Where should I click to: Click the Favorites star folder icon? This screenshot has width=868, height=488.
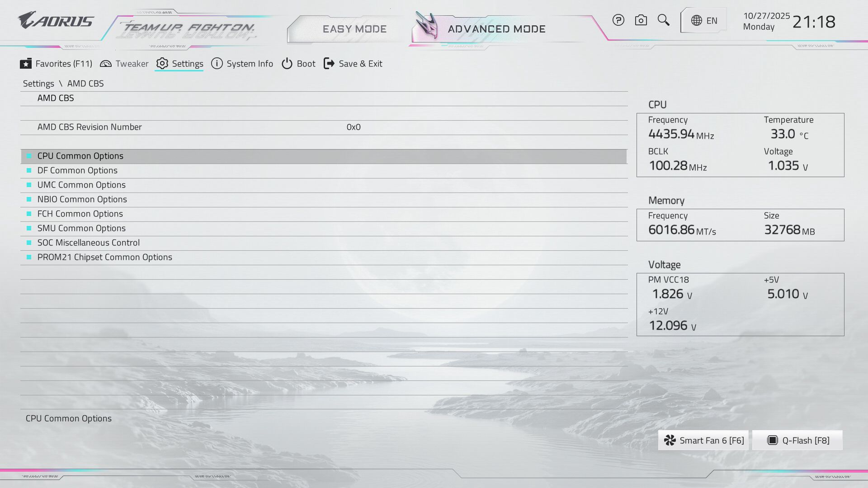tap(26, 64)
